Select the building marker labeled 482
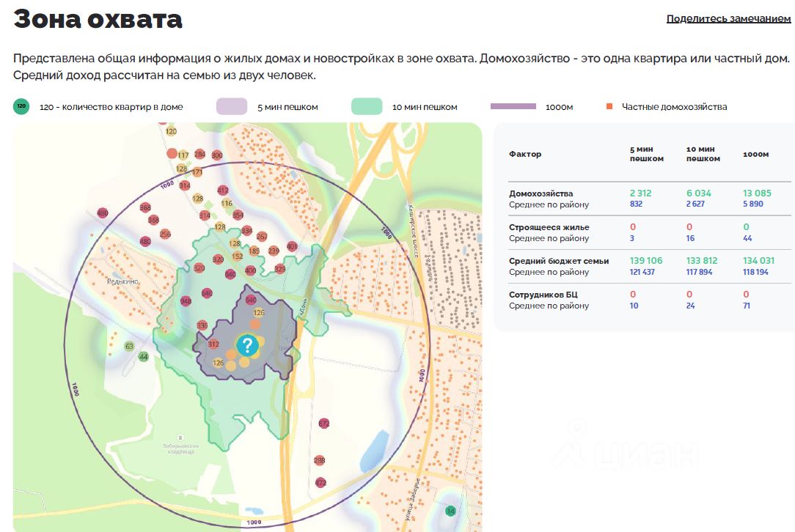Viewport: 795px width, 532px height. pyautogui.click(x=145, y=241)
